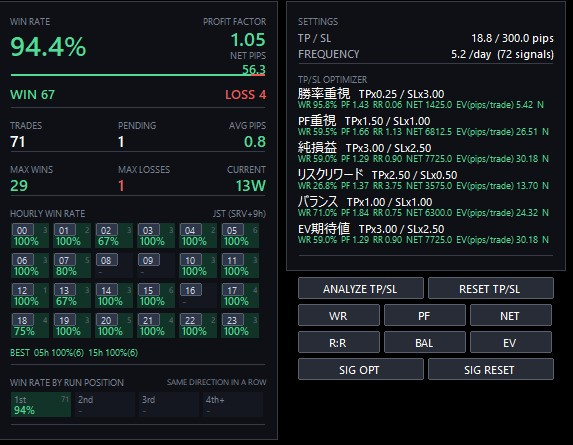Select the empty hour 16 cell
Screen dimensions: 573x445
pos(198,296)
